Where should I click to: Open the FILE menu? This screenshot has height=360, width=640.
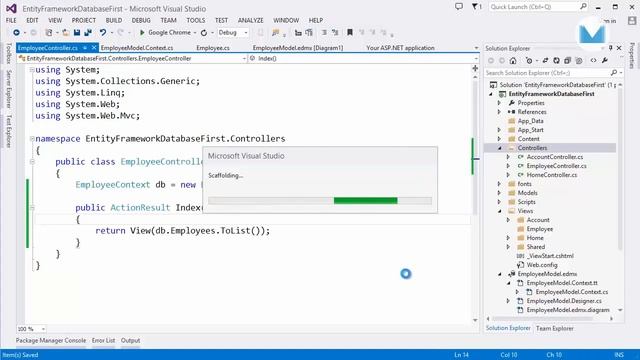click(x=11, y=20)
